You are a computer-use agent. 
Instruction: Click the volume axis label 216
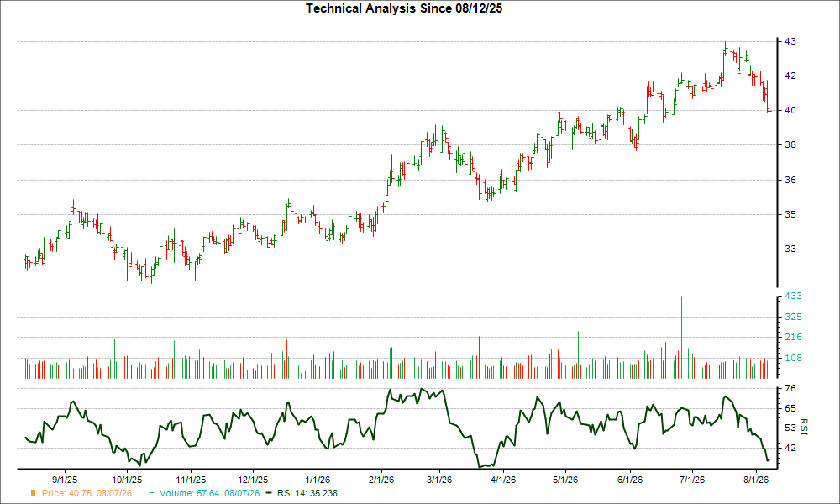pos(793,337)
